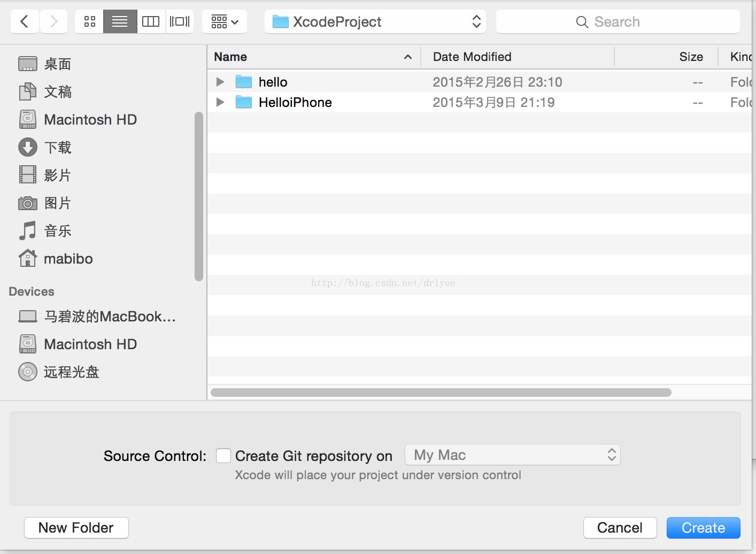
Task: Open the My Mac dropdown
Action: (513, 455)
